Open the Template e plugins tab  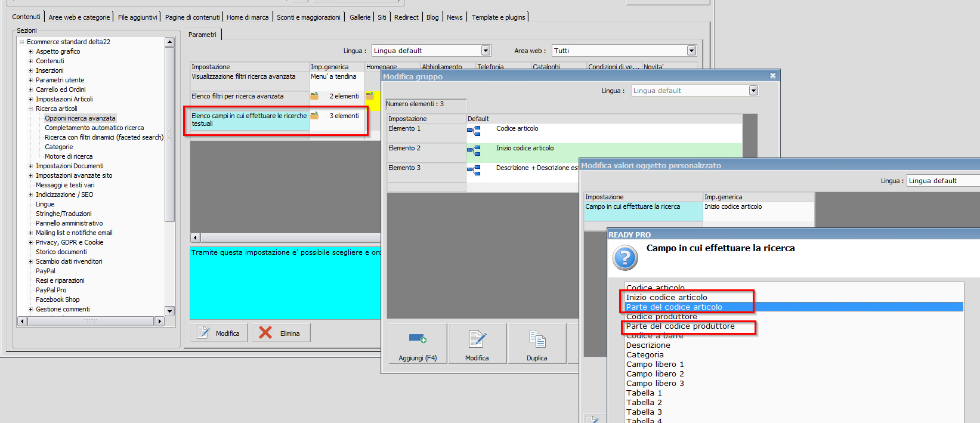pos(499,17)
